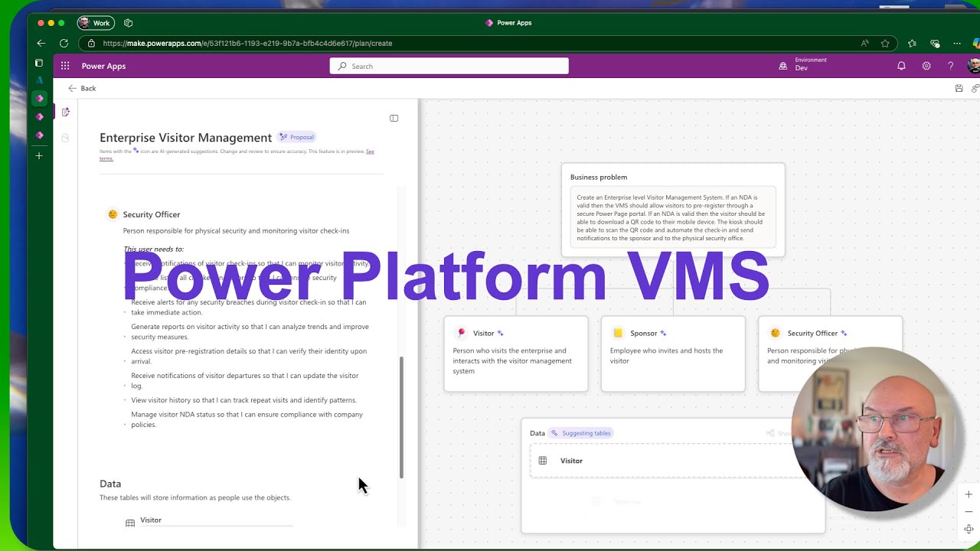This screenshot has width=980, height=551.
Task: Select 'Access visitor pre-registration details' item
Action: pyautogui.click(x=249, y=356)
